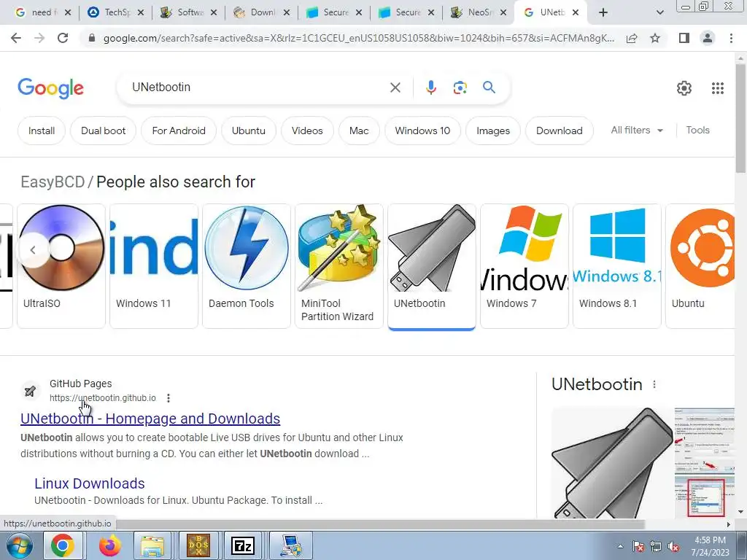
Task: Open DOSBox from the taskbar
Action: click(198, 545)
